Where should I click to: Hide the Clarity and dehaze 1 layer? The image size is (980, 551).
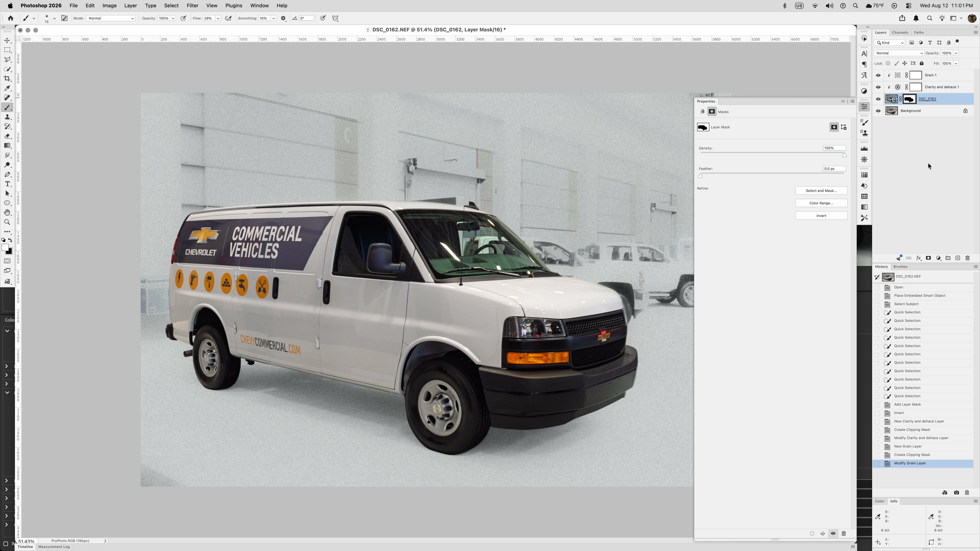878,87
